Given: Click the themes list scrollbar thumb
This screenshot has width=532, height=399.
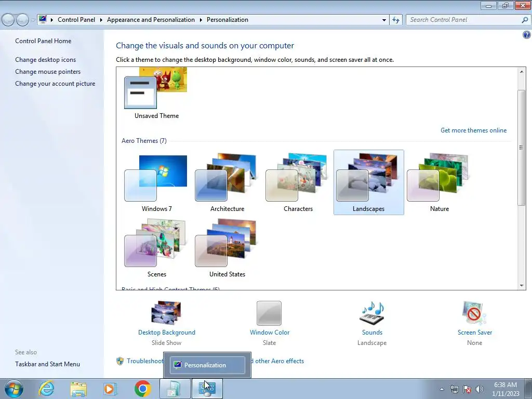Looking at the screenshot, I should coord(522,147).
